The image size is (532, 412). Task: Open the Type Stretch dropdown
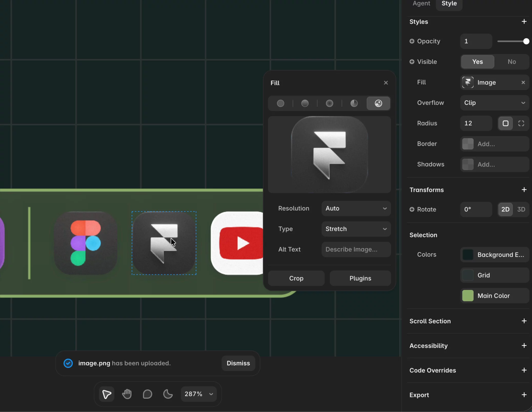356,229
